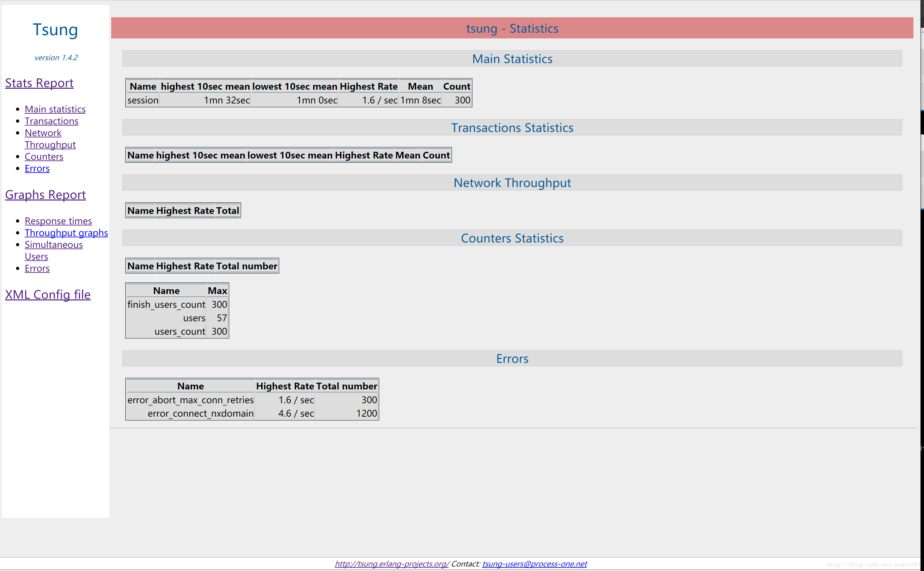
Task: Click the users_count row name
Action: point(179,331)
